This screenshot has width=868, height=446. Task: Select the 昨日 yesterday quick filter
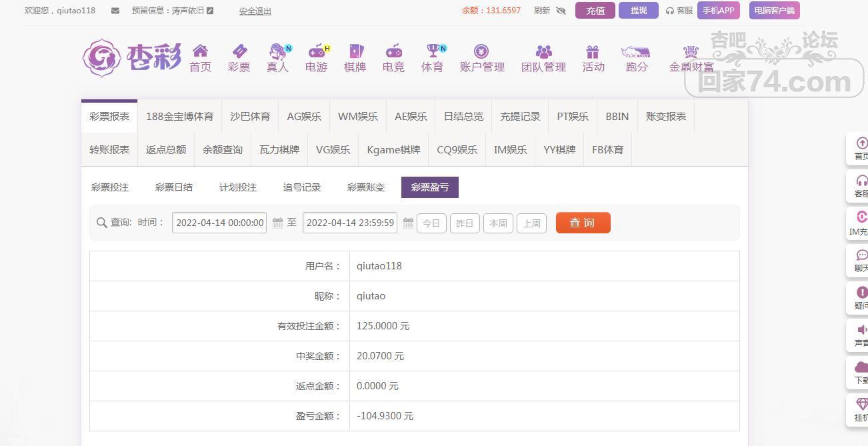point(465,223)
